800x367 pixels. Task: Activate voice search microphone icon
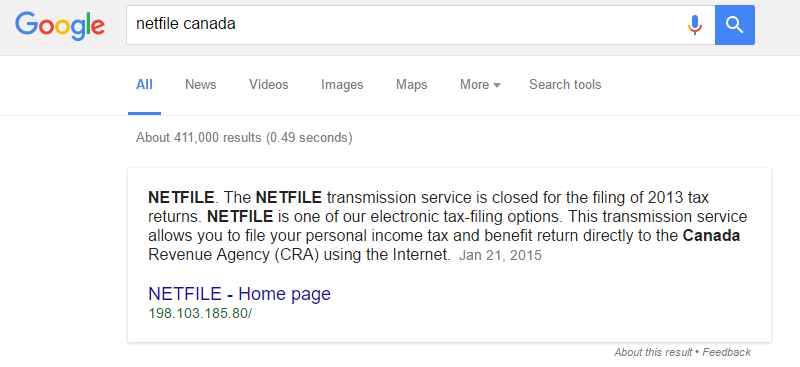[694, 25]
